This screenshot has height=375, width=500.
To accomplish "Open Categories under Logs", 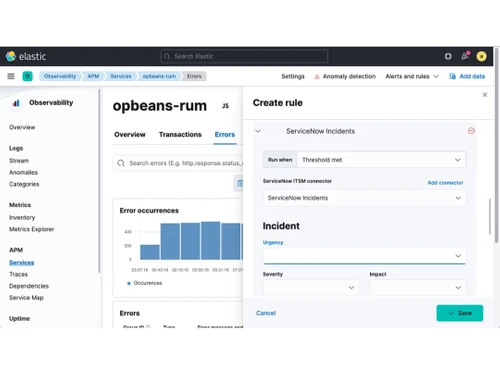I will (24, 184).
